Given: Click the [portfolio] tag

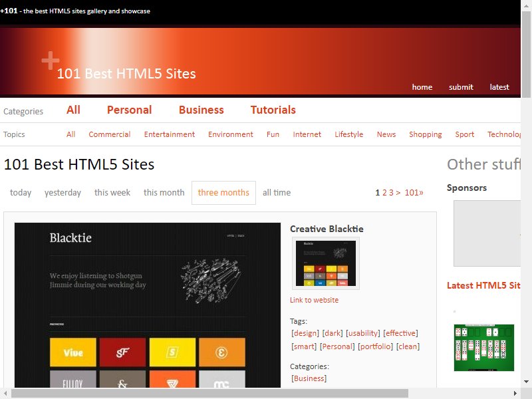Looking at the screenshot, I should (x=376, y=346).
